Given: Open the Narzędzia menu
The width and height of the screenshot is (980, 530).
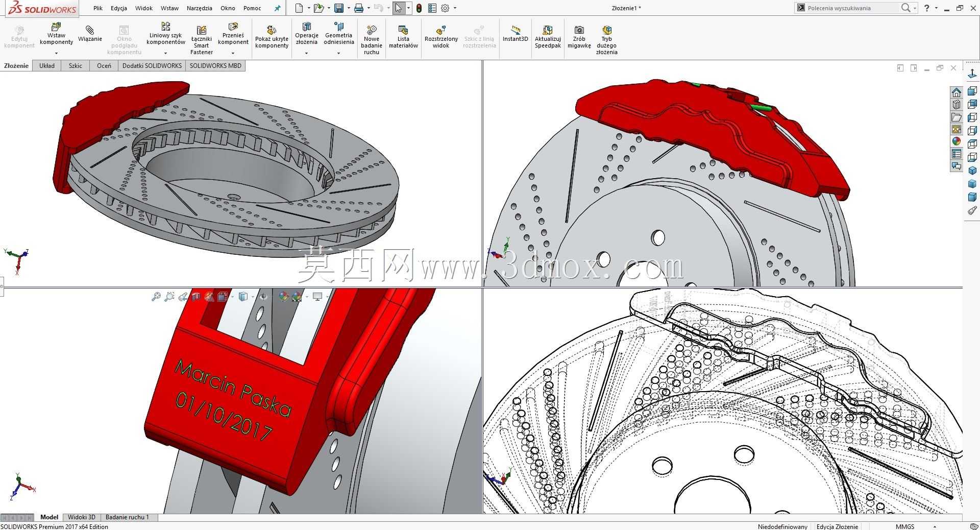Looking at the screenshot, I should [x=200, y=8].
